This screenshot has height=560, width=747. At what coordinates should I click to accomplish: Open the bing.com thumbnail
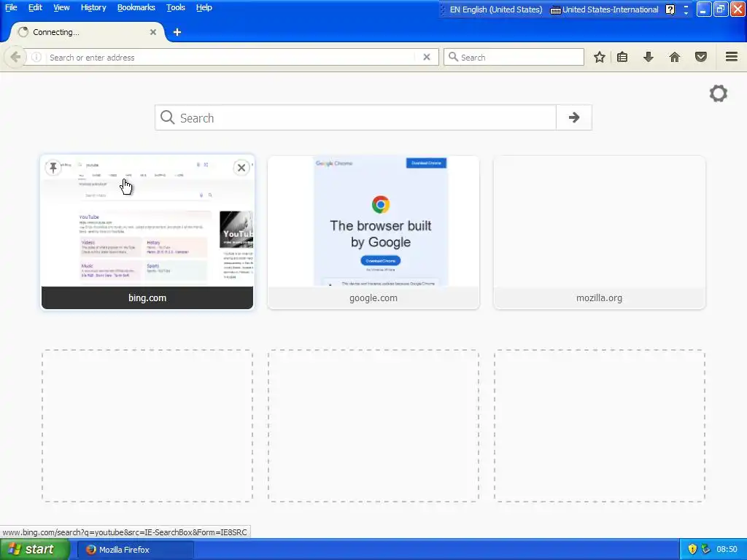click(147, 221)
